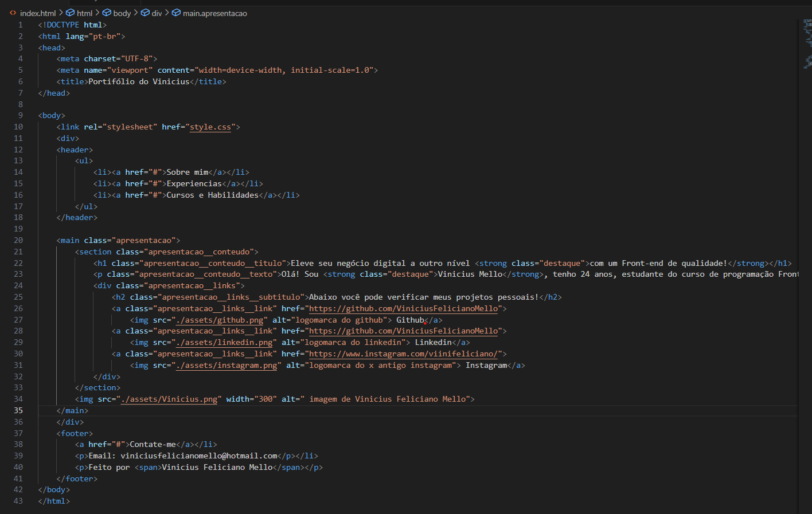Click line number 43 in the gutter
Screen dimensions: 812x514
tap(18, 501)
